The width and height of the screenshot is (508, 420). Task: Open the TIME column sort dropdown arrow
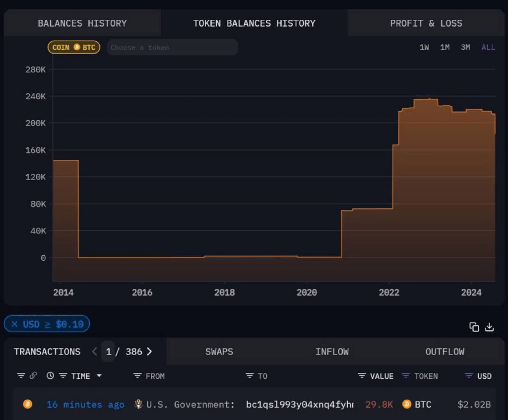tap(99, 376)
